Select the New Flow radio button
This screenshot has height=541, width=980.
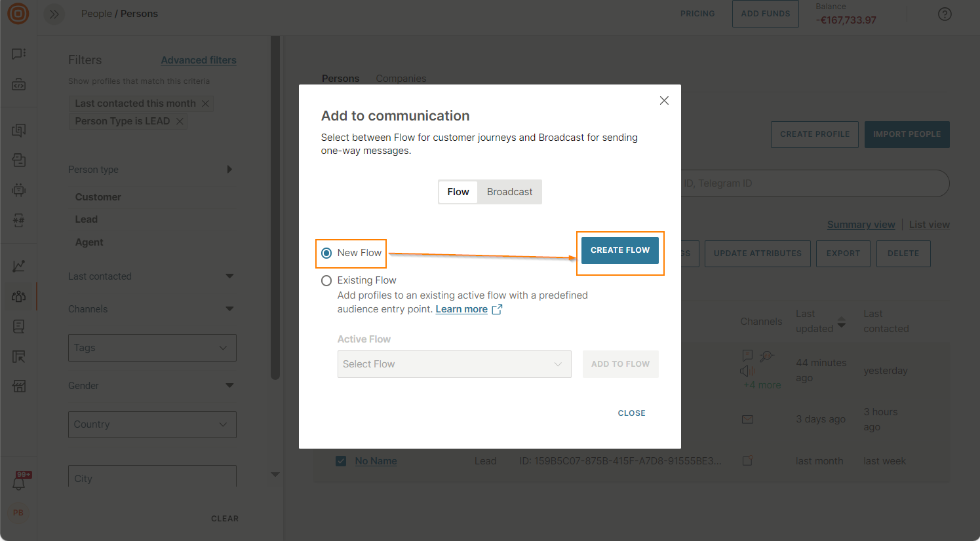(x=326, y=253)
